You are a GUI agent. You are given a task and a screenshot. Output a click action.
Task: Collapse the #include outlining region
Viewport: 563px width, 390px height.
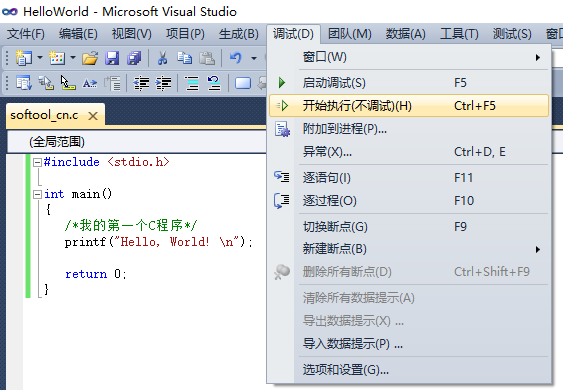point(37,163)
